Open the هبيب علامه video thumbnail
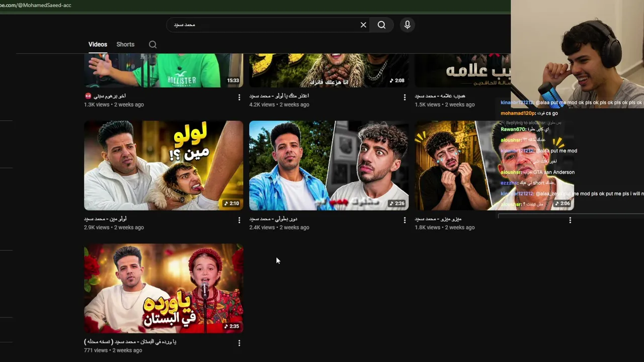 [x=462, y=70]
